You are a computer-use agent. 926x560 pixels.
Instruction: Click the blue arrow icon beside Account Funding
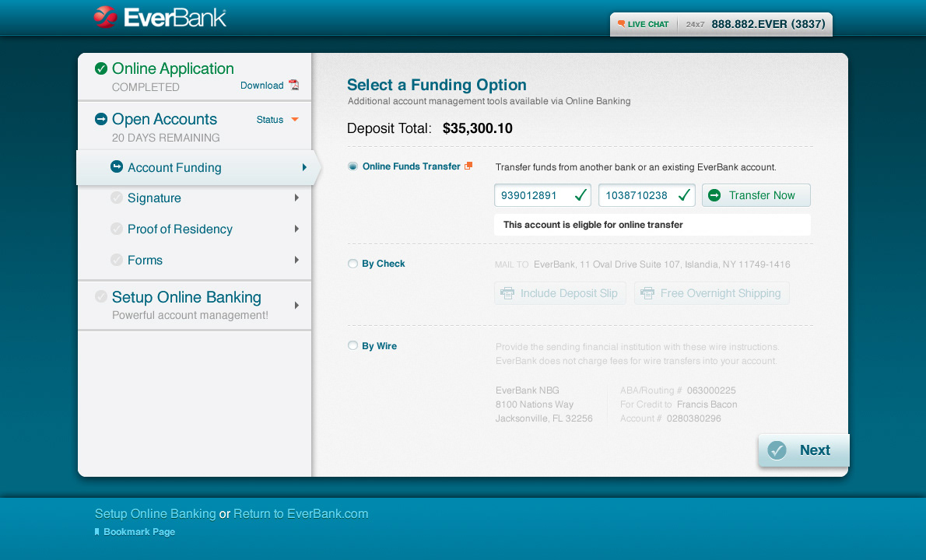pos(117,167)
